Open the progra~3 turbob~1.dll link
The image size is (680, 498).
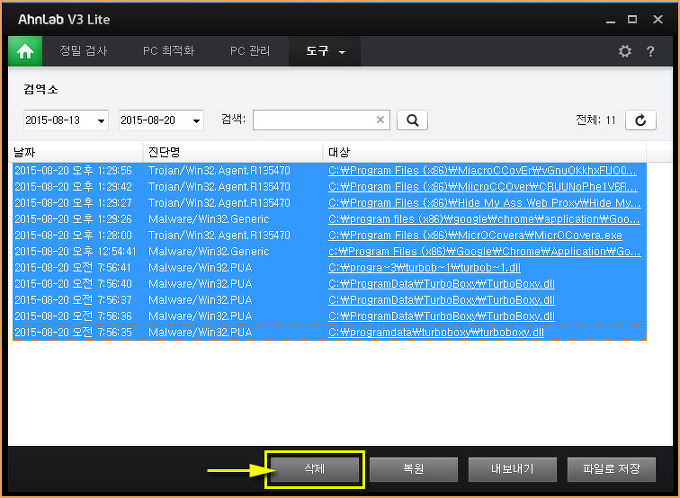click(425, 268)
